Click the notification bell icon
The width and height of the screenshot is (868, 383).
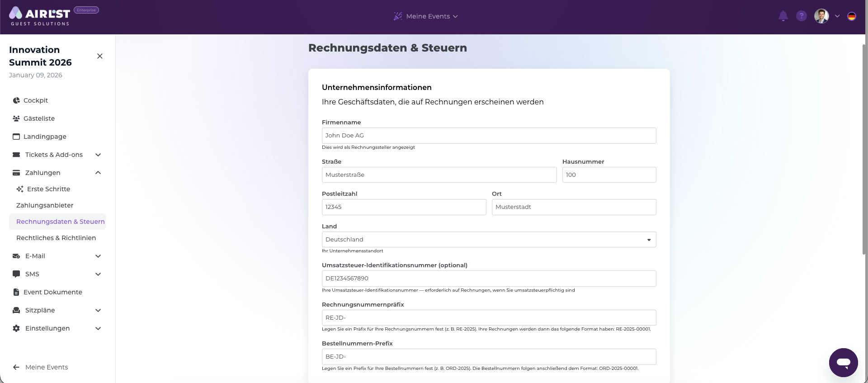tap(783, 16)
